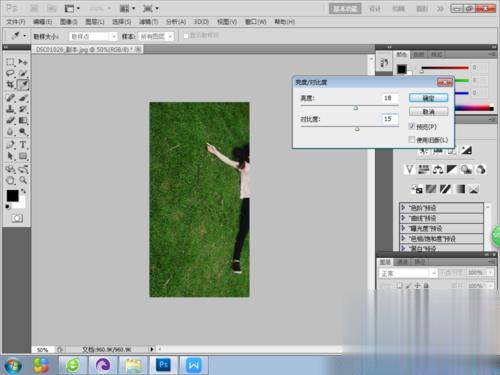Select the Dodge tool
Viewport: 500px width, 375px height.
(23, 132)
